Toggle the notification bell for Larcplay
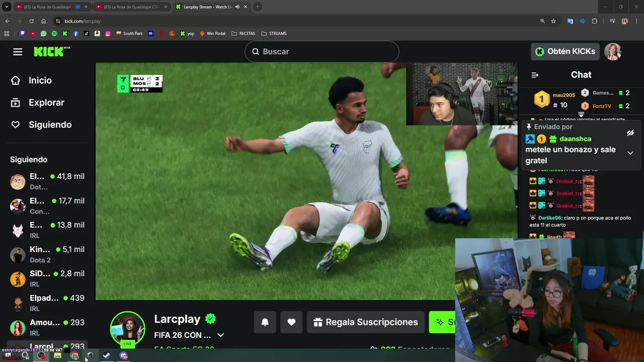 [x=265, y=322]
